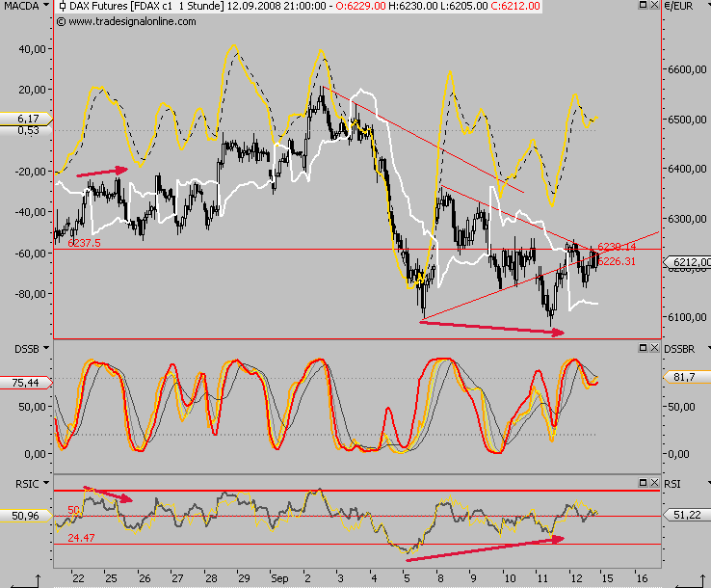Click the open value O:6229.00
711x588 pixels.
[x=361, y=6]
